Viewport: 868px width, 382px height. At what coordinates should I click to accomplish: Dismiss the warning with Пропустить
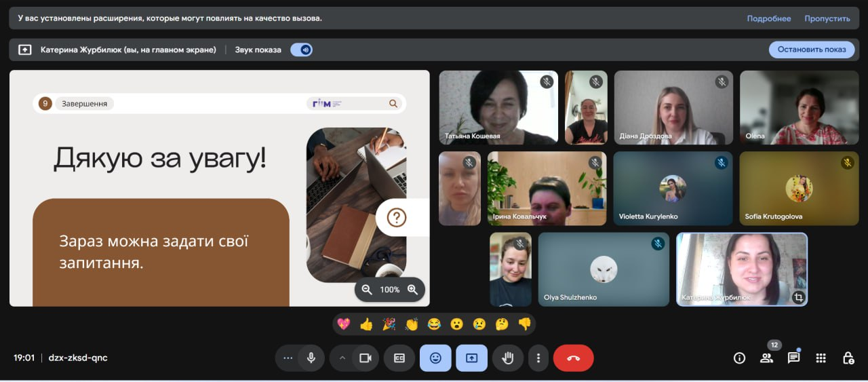tap(827, 18)
